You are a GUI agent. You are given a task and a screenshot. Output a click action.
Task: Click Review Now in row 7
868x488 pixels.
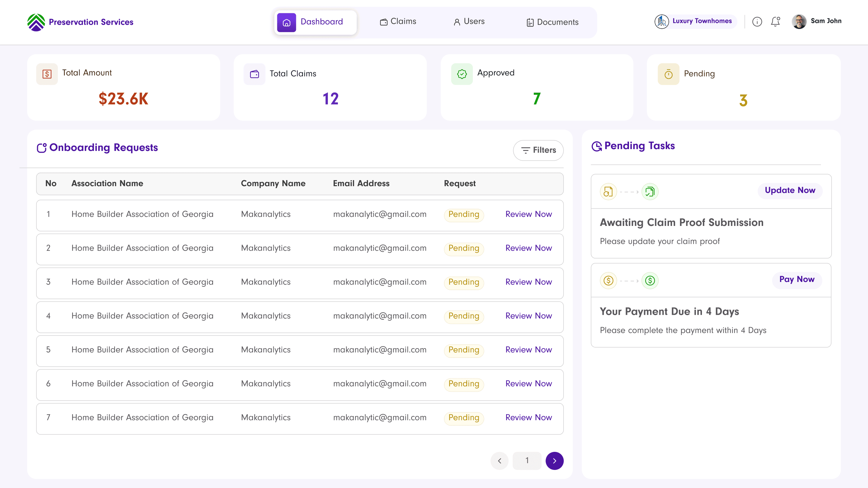528,418
